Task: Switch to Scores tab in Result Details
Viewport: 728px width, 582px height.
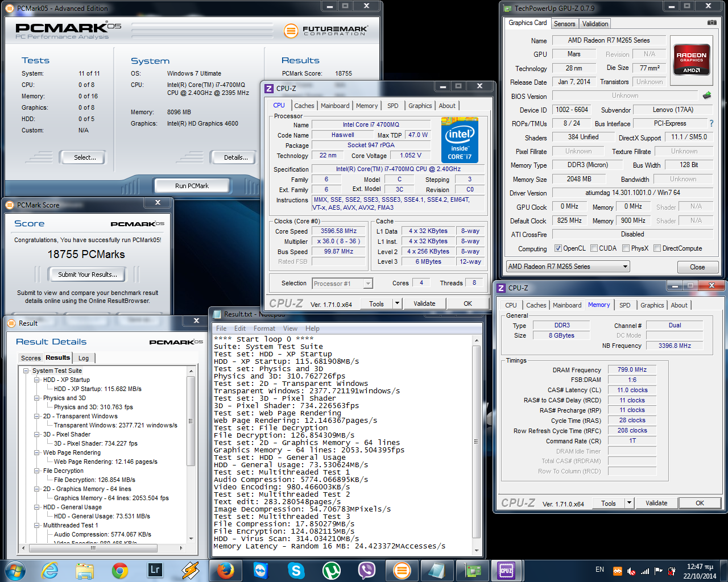Action: [x=31, y=358]
